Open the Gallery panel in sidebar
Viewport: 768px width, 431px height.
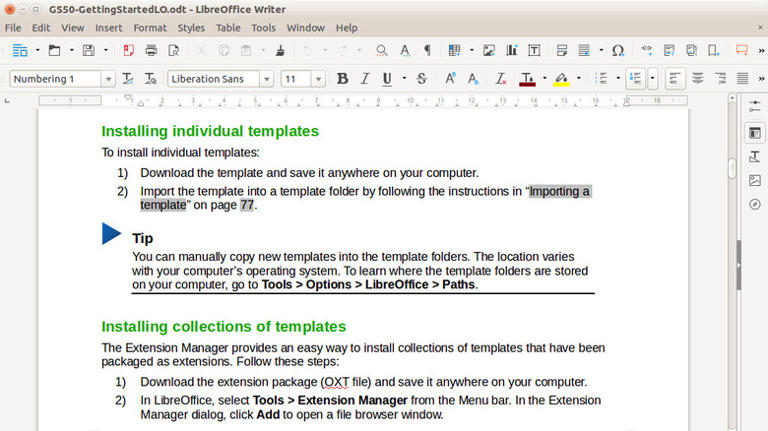754,180
